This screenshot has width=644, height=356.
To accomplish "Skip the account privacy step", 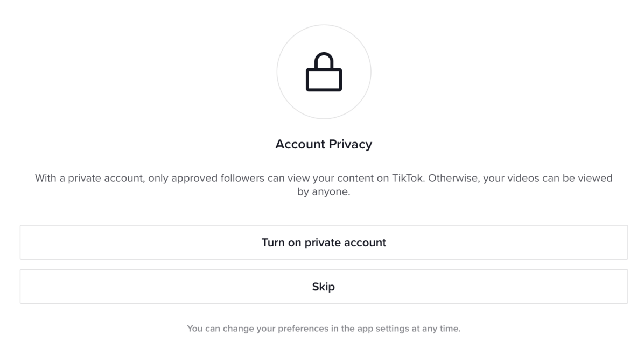I will tap(324, 287).
